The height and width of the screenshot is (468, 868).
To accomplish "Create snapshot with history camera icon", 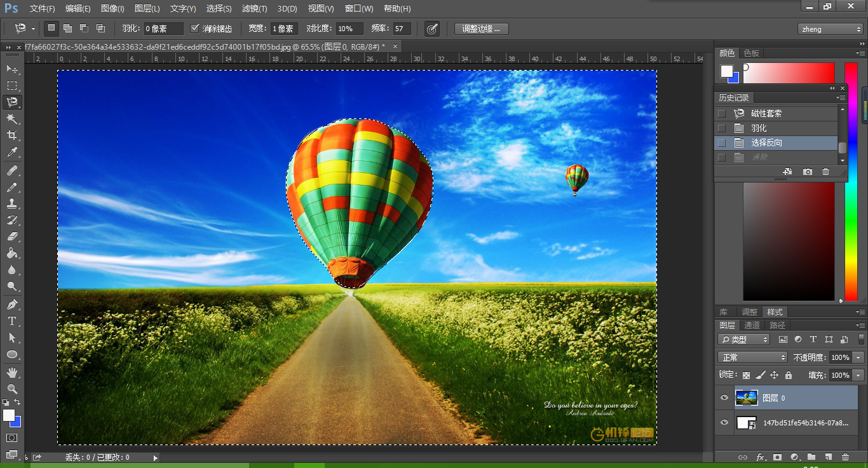I will click(x=807, y=172).
